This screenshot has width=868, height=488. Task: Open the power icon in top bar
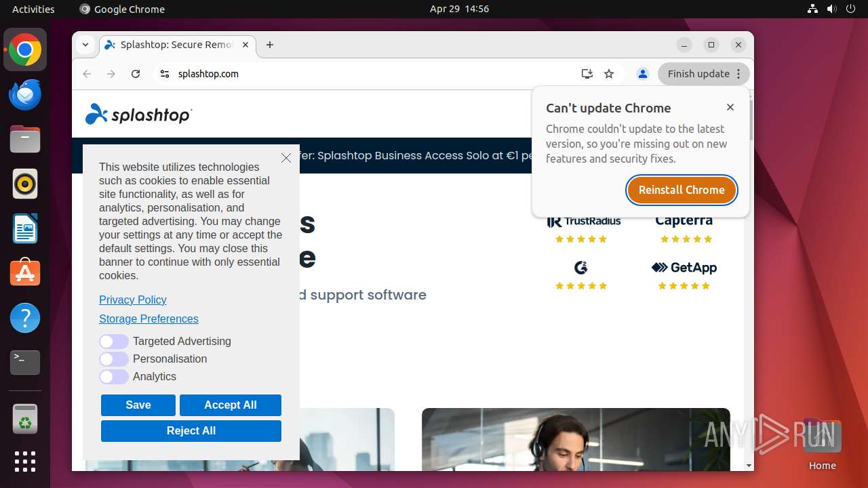click(850, 9)
